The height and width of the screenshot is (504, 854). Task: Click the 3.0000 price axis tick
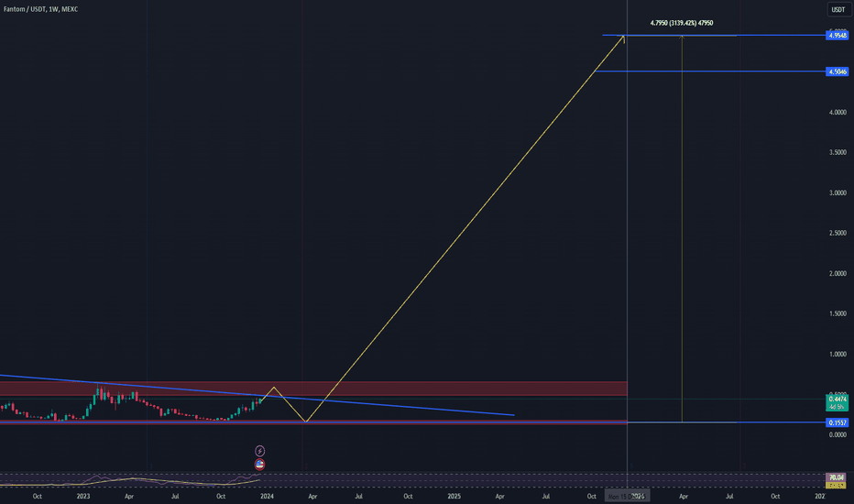[838, 192]
